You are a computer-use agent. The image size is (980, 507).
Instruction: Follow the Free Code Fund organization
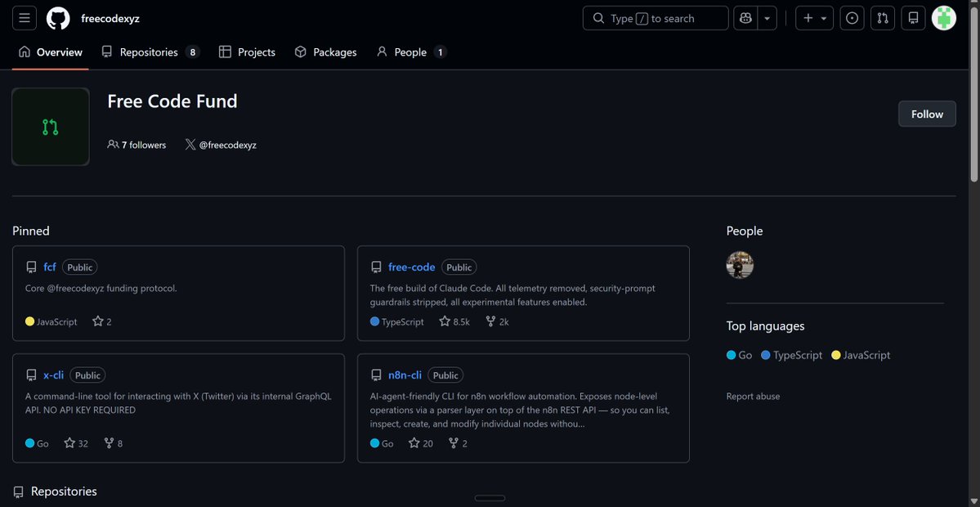(x=927, y=114)
